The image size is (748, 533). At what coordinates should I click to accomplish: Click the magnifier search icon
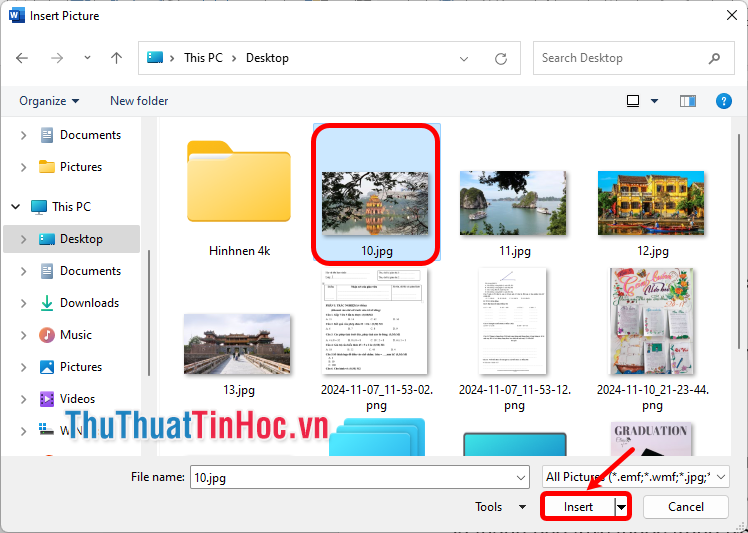point(714,58)
